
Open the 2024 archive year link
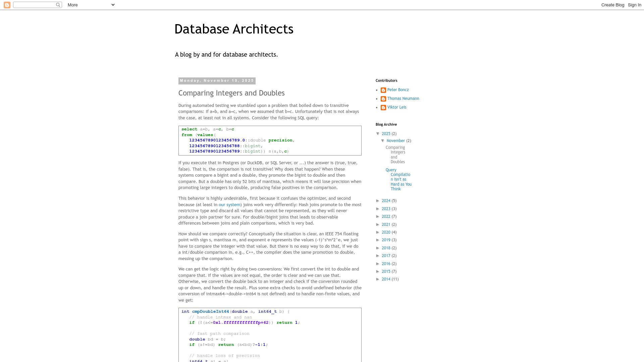point(386,201)
